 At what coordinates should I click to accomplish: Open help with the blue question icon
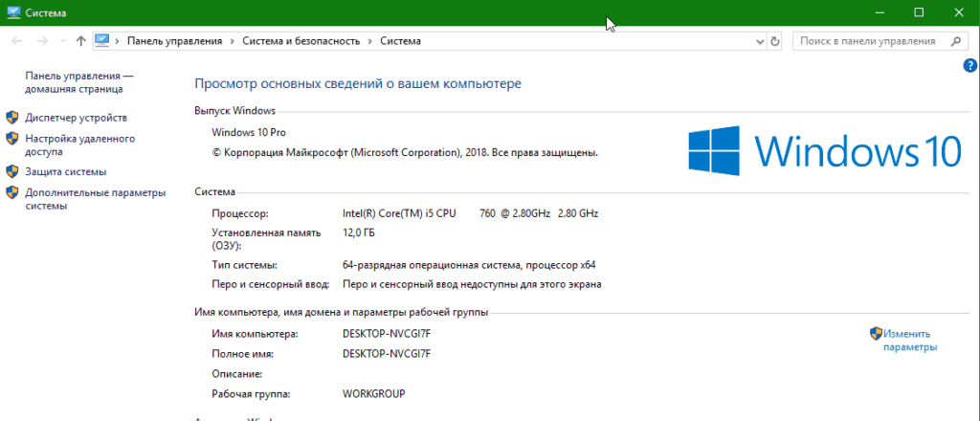click(x=970, y=65)
